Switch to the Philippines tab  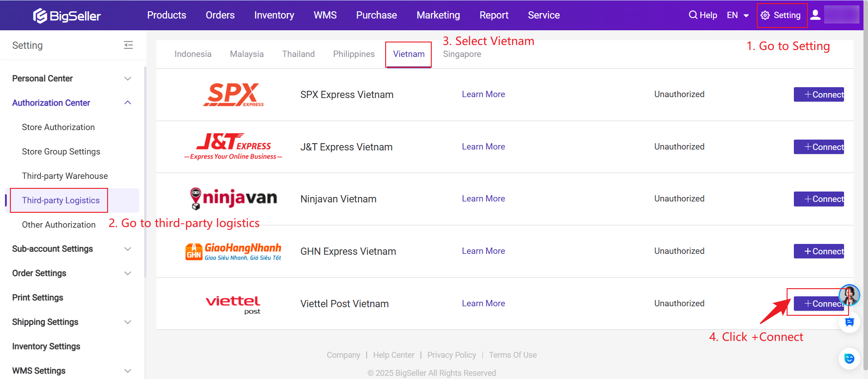click(x=354, y=54)
